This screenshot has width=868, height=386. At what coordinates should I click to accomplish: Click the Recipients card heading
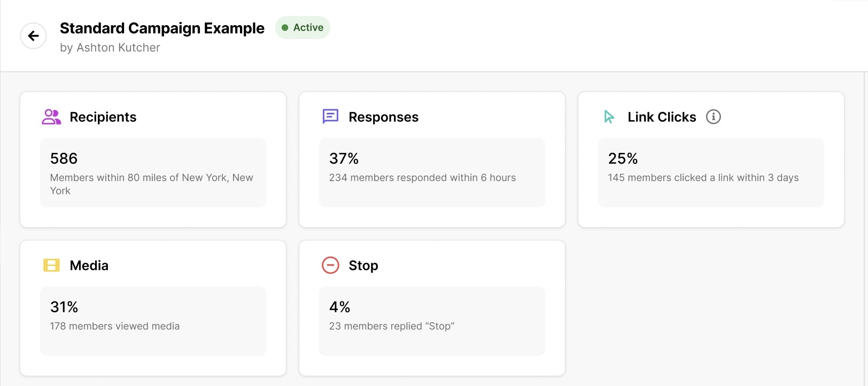(x=103, y=117)
